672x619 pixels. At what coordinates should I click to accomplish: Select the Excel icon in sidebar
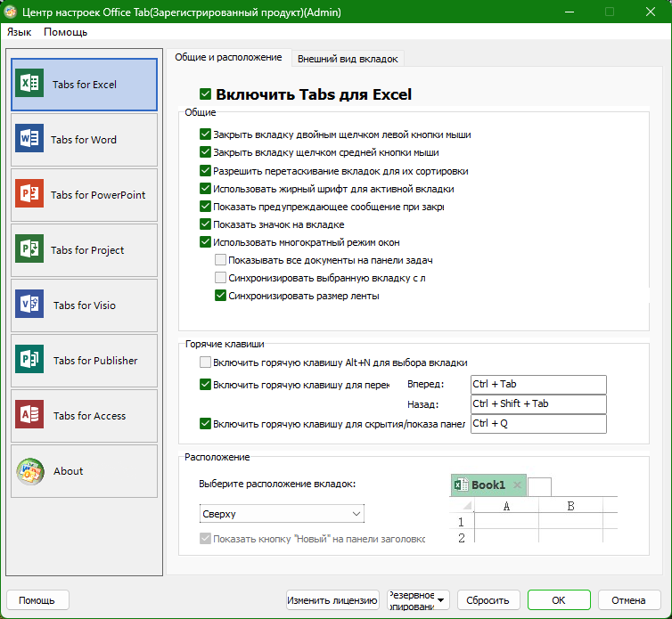tap(29, 83)
